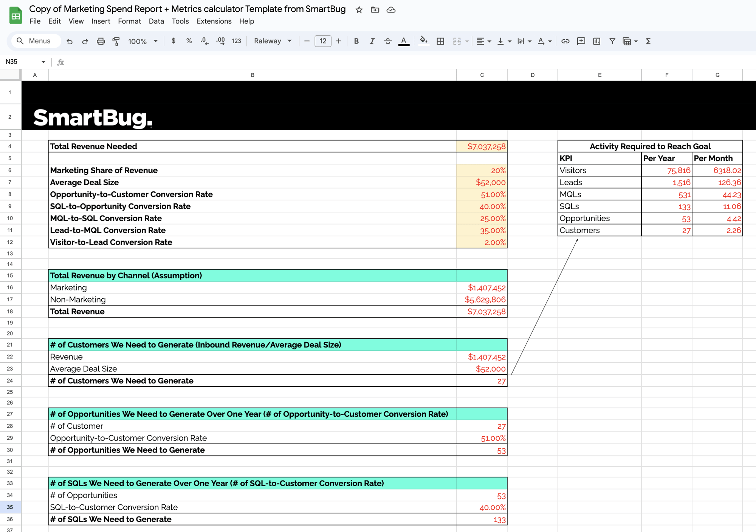Select column E header
The image size is (756, 532).
(x=600, y=75)
